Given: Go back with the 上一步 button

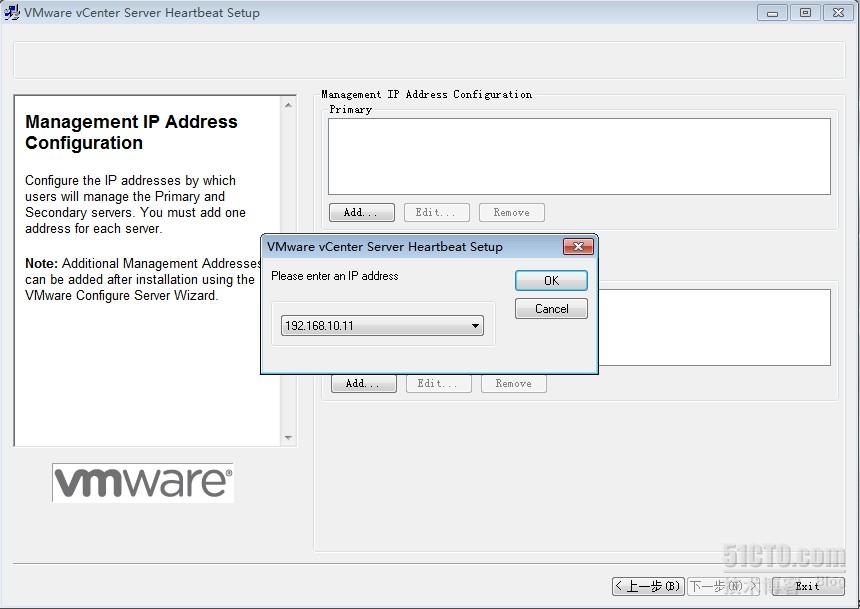Looking at the screenshot, I should 648,586.
